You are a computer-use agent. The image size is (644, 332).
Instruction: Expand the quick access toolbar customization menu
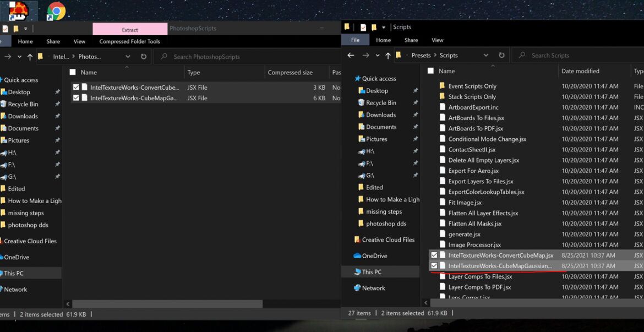(x=384, y=26)
